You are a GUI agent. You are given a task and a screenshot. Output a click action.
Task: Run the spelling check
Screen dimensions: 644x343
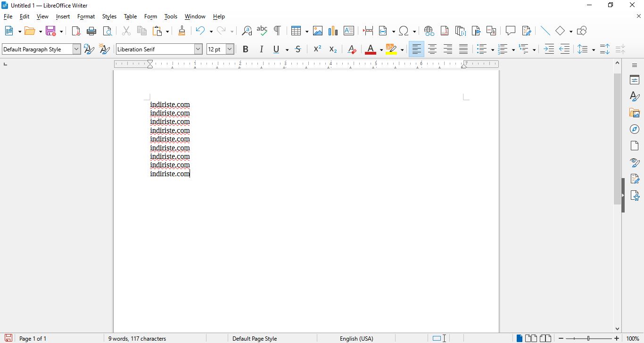(x=262, y=31)
